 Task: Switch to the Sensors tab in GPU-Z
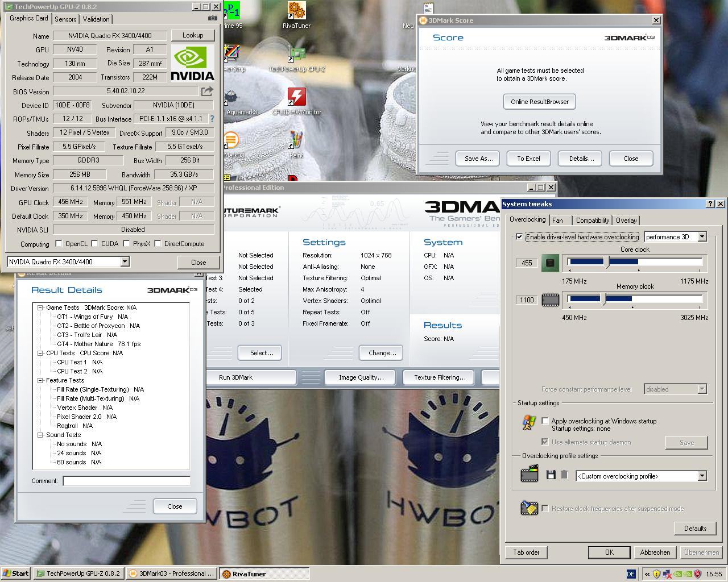tap(65, 19)
